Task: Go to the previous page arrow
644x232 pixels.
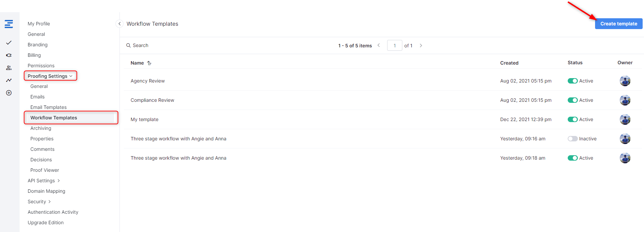Action: coord(379,45)
